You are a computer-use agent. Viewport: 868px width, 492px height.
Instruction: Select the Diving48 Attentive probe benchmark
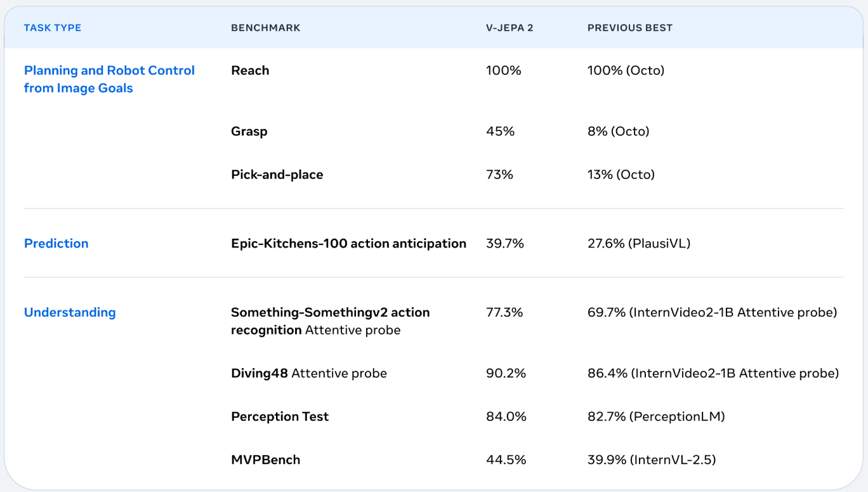308,373
